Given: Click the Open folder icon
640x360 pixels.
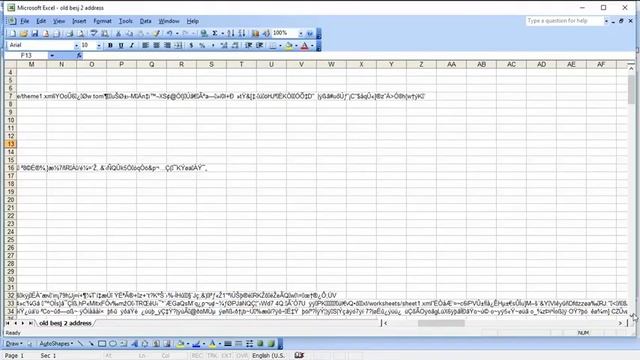Looking at the screenshot, I should tap(24, 33).
